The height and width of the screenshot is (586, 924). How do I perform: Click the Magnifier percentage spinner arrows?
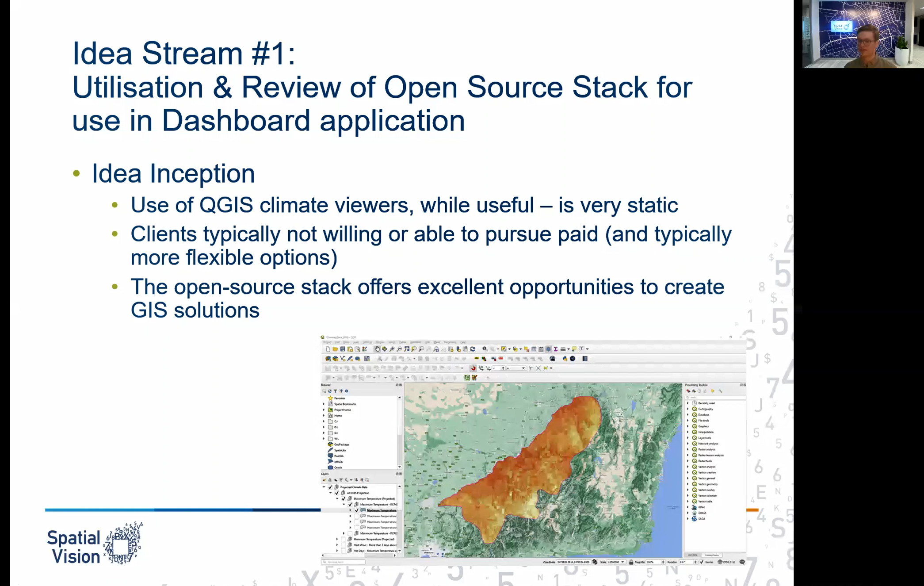point(663,562)
